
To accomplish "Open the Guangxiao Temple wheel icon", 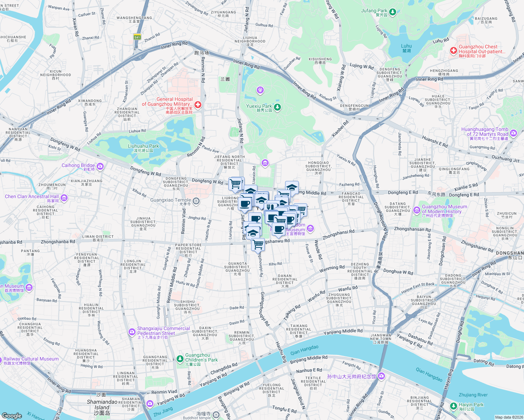I will [x=196, y=201].
